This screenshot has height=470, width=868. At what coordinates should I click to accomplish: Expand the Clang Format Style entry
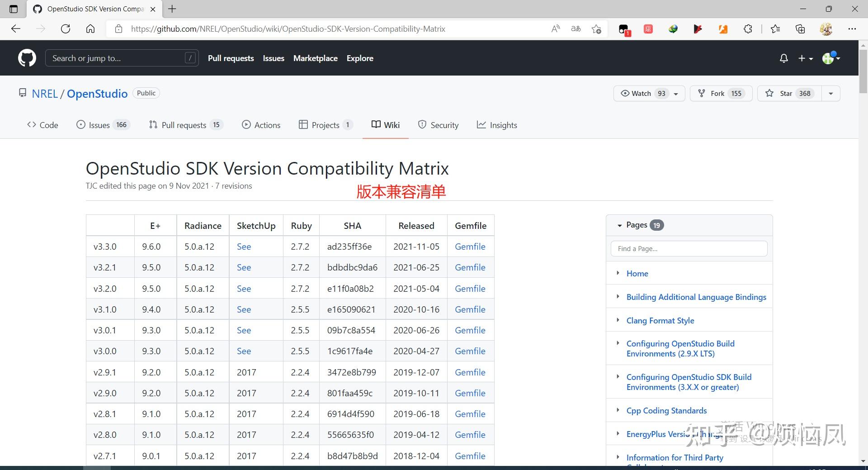pyautogui.click(x=618, y=320)
